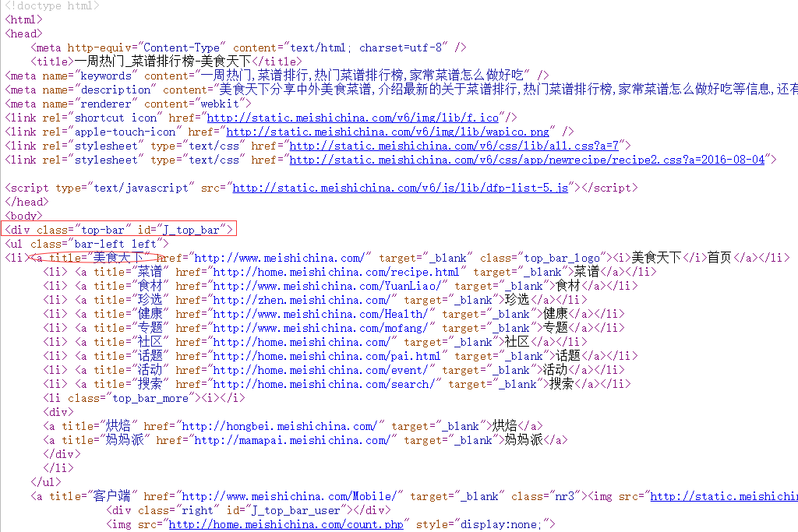Click the meta renderer webkit line
Screen dimensions: 798x532
(128, 104)
